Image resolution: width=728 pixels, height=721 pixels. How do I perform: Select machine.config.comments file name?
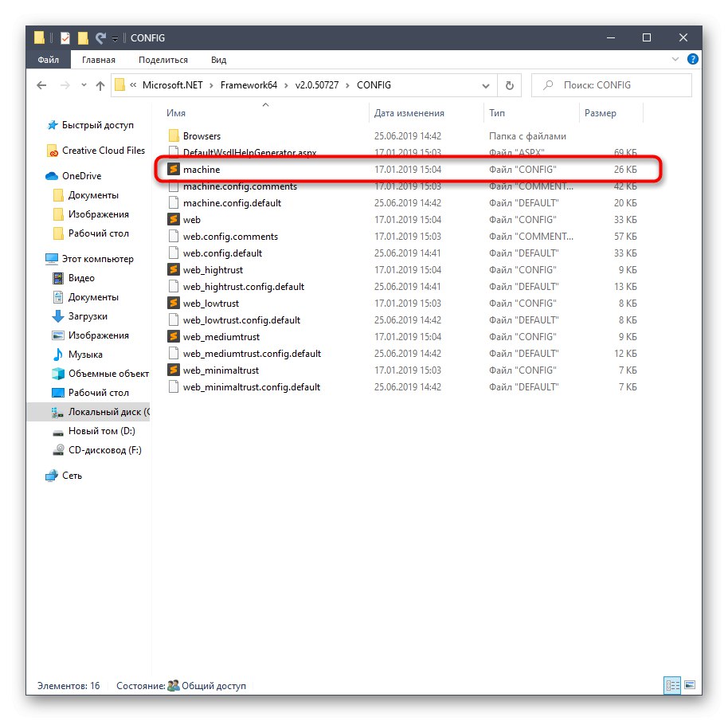[x=240, y=186]
